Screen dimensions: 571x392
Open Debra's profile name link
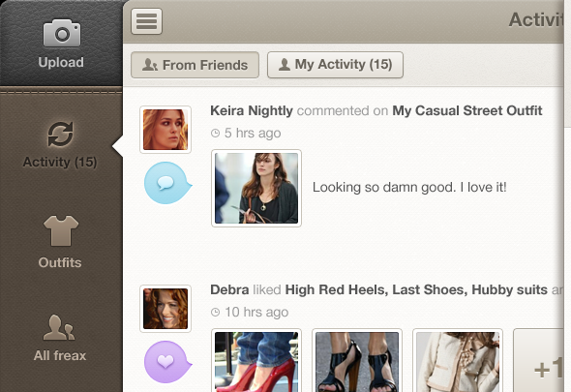(229, 289)
